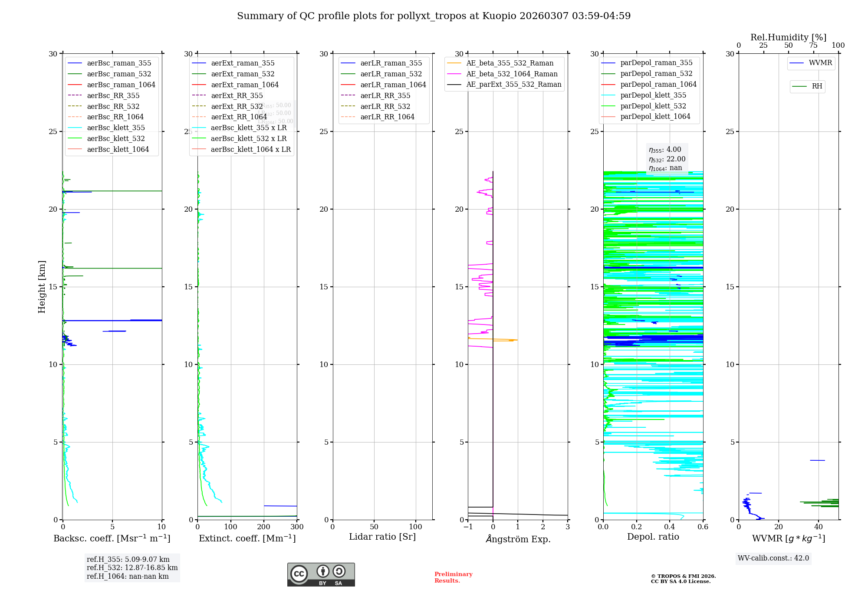Click the aerBsc_raman_355 legend entry
868x590 pixels.
[119, 63]
